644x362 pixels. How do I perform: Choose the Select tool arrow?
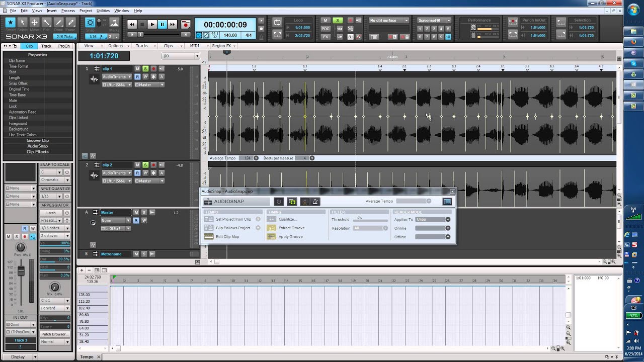(22, 23)
